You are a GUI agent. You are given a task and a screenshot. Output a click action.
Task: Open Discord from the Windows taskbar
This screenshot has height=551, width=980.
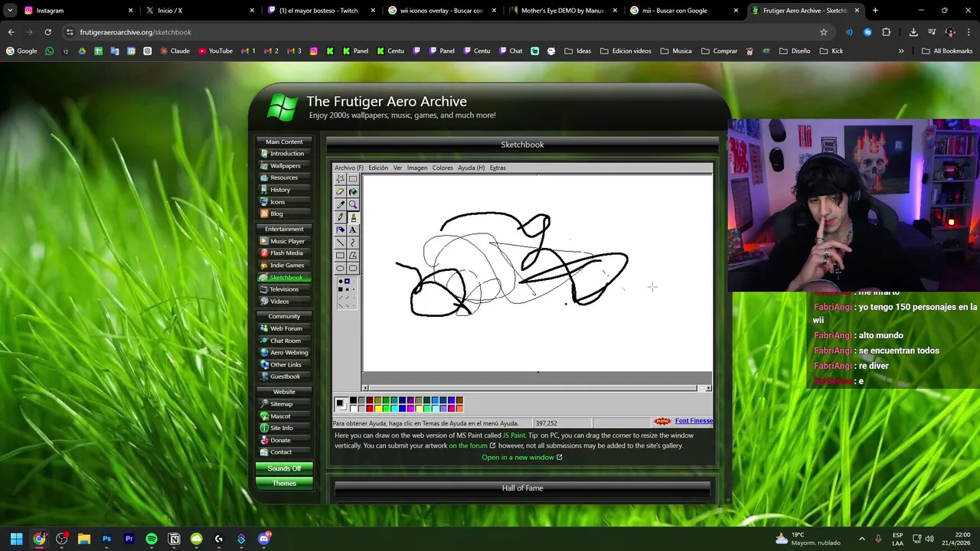coord(264,539)
